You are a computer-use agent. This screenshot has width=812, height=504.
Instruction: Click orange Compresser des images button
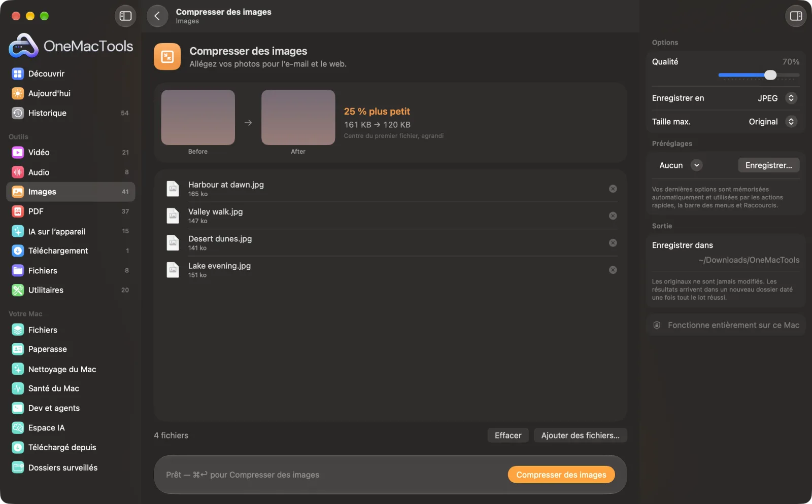[561, 475]
